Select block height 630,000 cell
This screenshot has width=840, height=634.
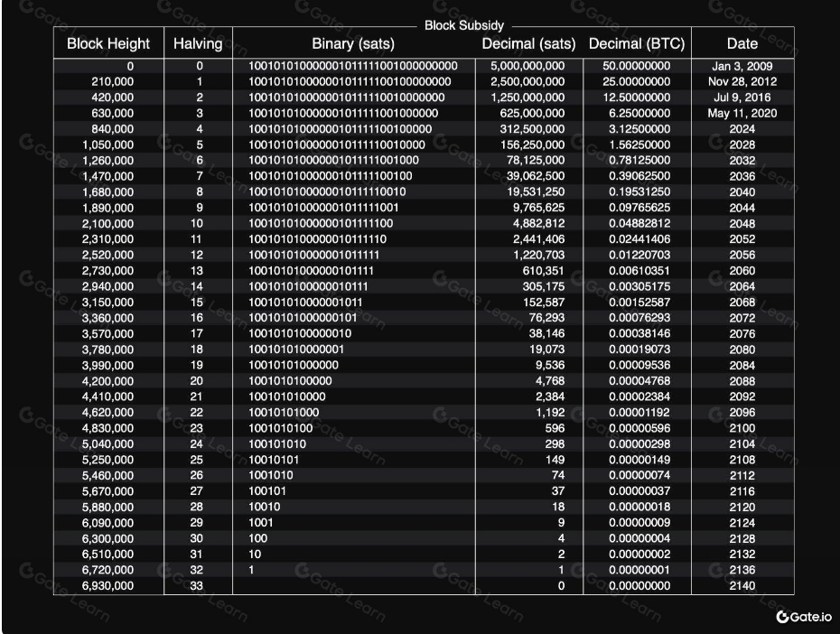pyautogui.click(x=113, y=114)
